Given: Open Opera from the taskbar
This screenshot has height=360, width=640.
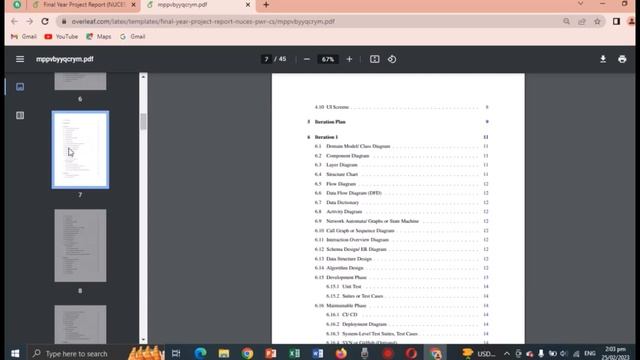Looking at the screenshot, I should tap(411, 353).
